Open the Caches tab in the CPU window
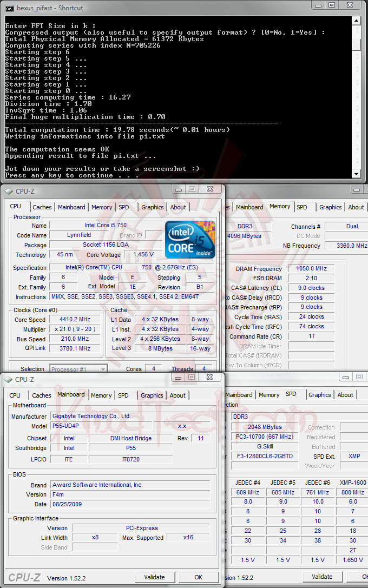 pos(42,207)
